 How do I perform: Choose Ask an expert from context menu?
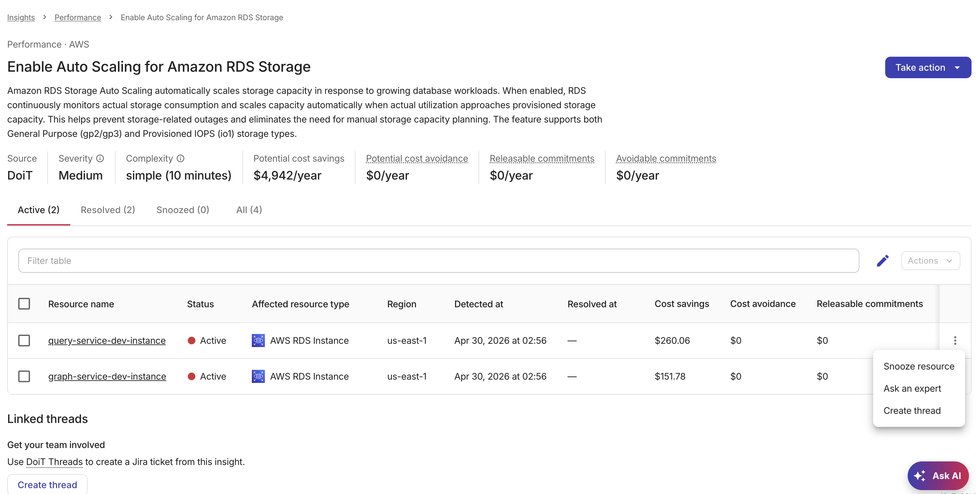coord(919,388)
